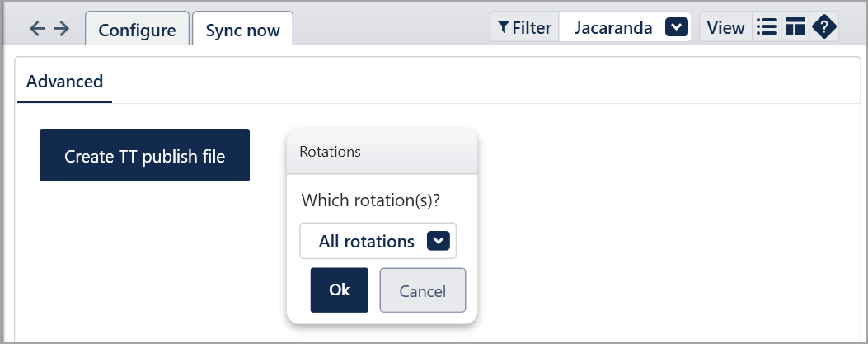This screenshot has height=344, width=868.
Task: Click the Create TT publish file button
Action: click(144, 155)
